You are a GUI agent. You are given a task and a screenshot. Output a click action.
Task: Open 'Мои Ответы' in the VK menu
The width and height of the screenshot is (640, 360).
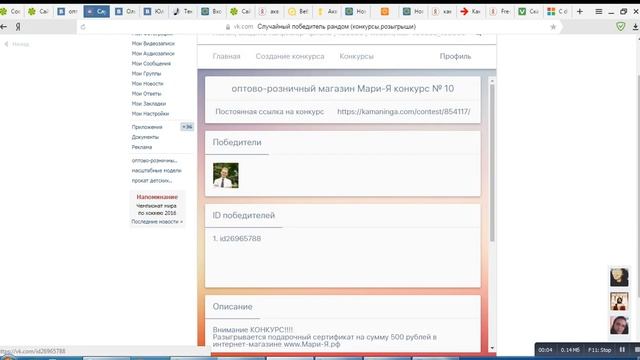click(x=146, y=93)
